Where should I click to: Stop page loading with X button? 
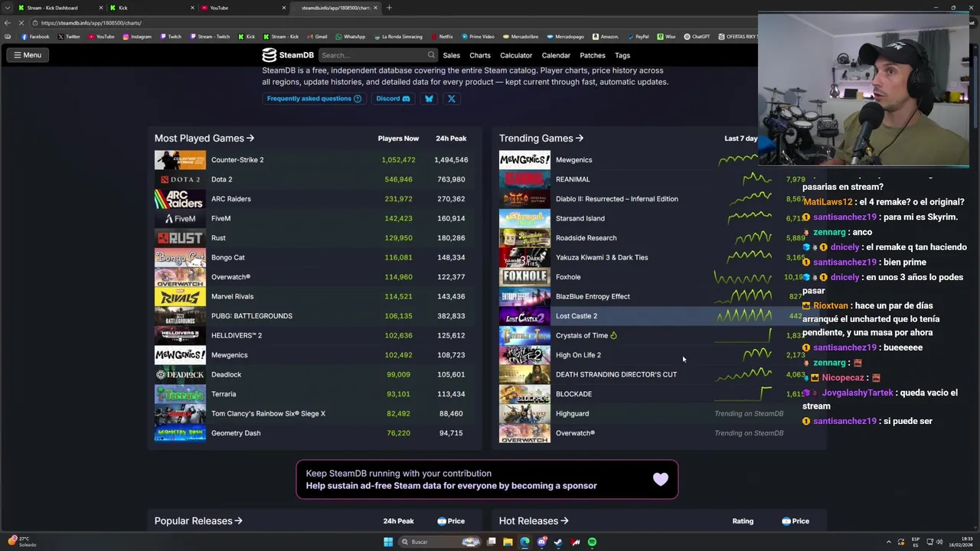(20, 23)
